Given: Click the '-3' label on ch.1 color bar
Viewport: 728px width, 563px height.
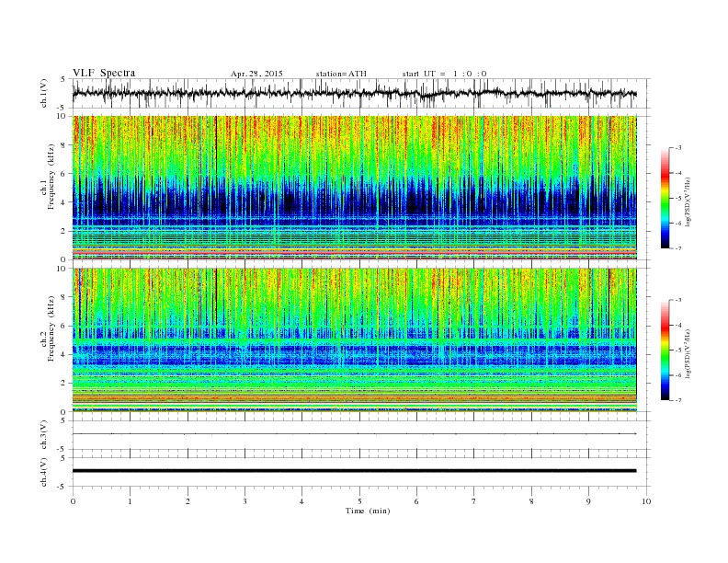Looking at the screenshot, I should pyautogui.click(x=677, y=148).
